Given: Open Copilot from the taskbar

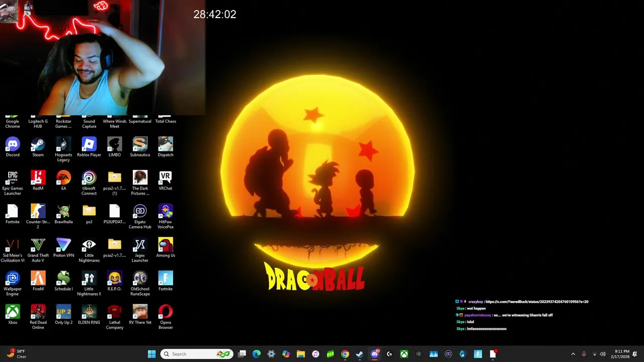Looking at the screenshot, I should 286,354.
